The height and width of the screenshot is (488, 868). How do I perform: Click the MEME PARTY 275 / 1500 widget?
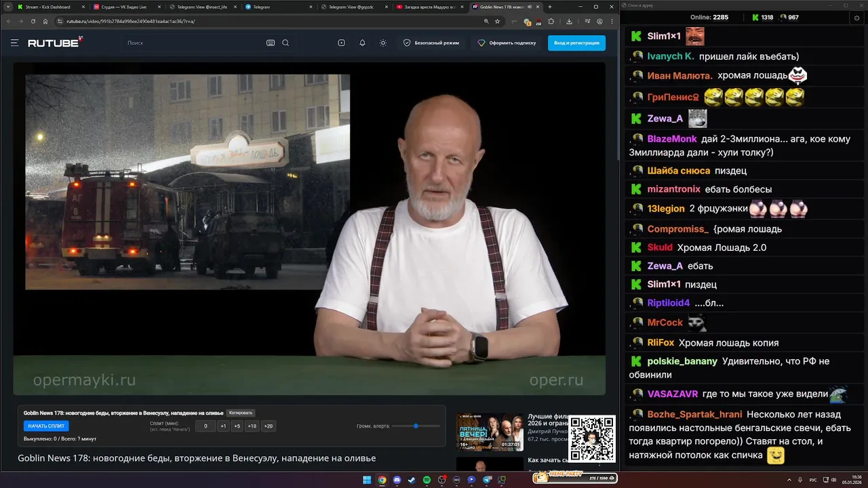pos(575,476)
